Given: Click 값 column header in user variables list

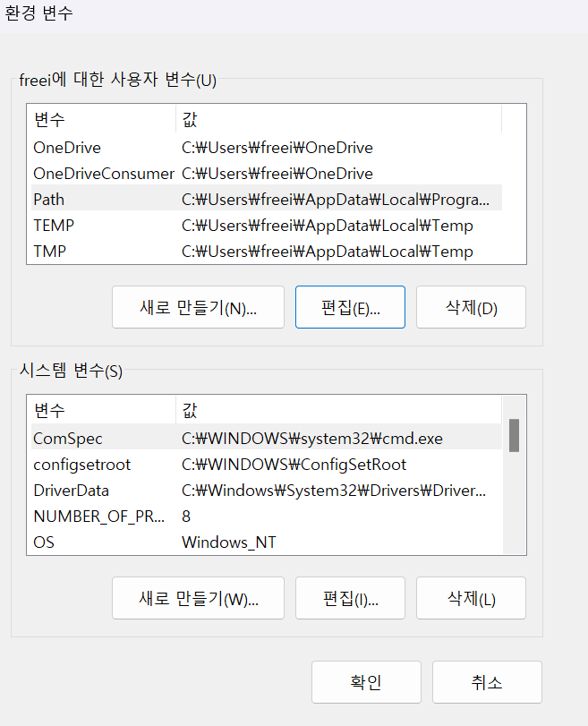Looking at the screenshot, I should (x=338, y=119).
